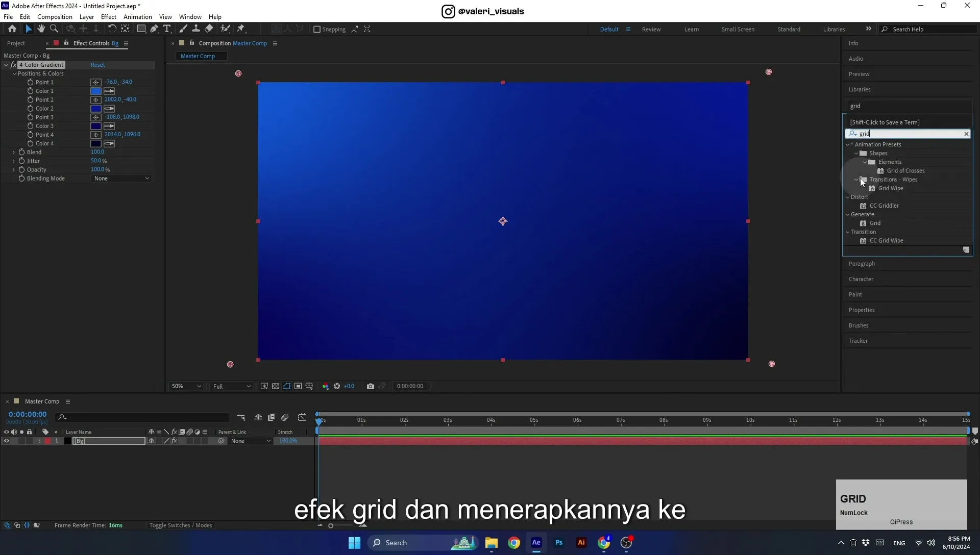Select the Puppet Pin tool
This screenshot has height=555, width=980.
241,29
